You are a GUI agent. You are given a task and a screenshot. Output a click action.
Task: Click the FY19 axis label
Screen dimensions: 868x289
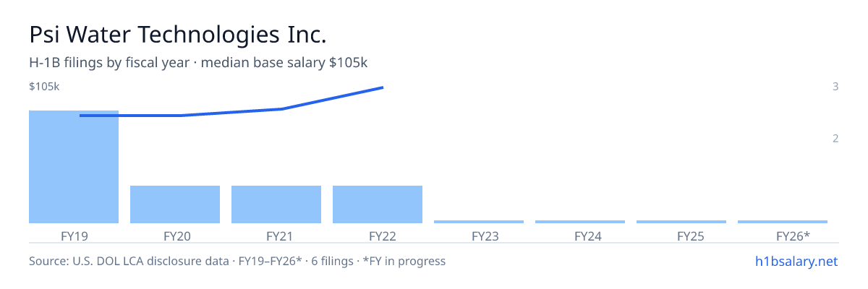click(74, 236)
